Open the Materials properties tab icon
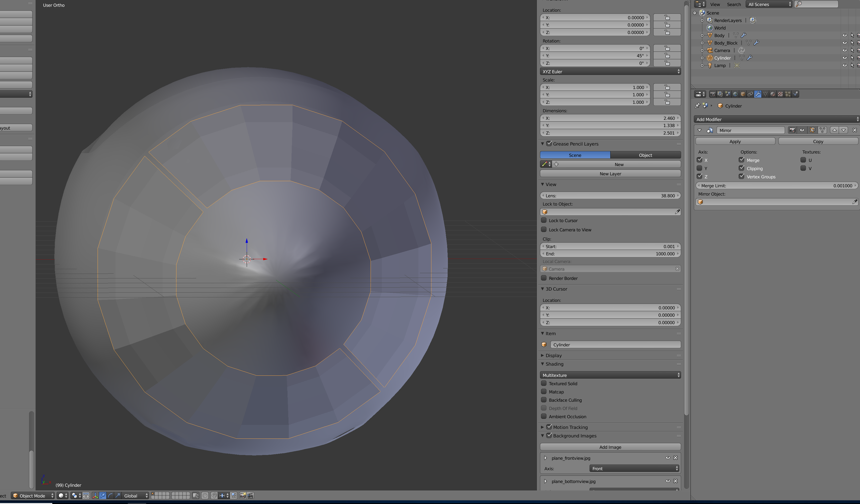This screenshot has height=504, width=860. point(773,94)
